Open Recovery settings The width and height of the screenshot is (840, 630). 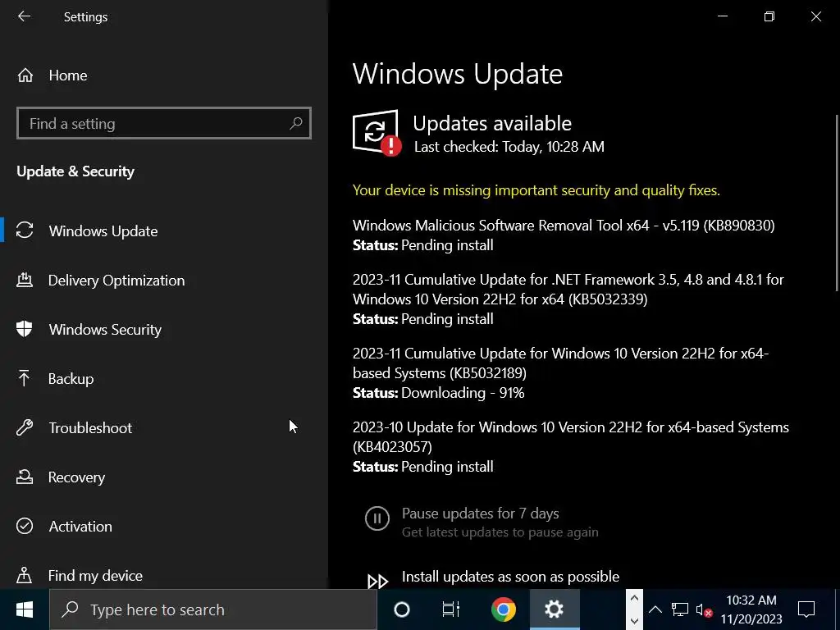click(x=76, y=477)
